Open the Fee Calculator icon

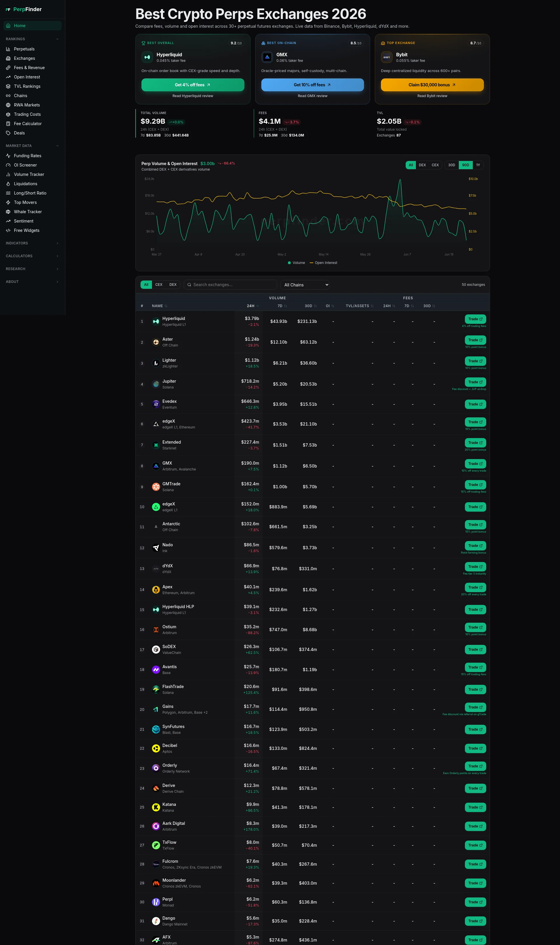8,124
